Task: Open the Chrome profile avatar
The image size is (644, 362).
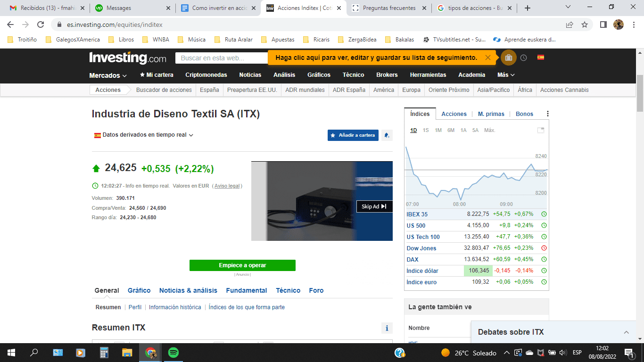Action: click(x=619, y=25)
